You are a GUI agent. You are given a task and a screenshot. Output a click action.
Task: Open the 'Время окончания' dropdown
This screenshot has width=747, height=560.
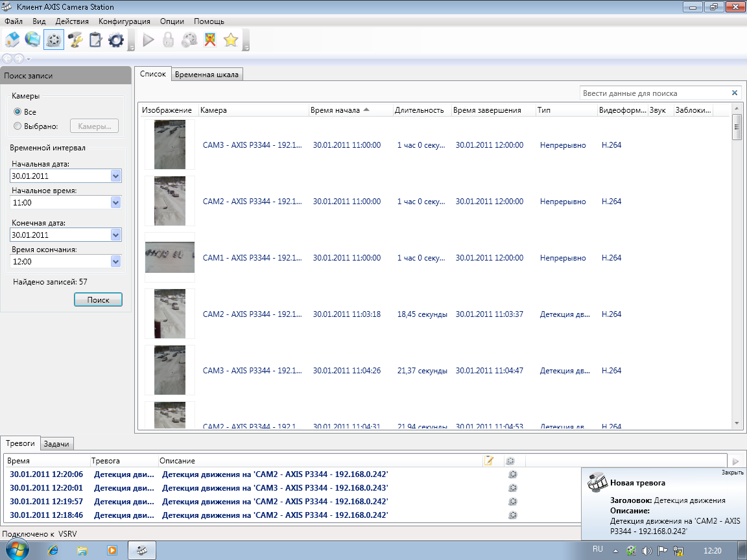(115, 261)
